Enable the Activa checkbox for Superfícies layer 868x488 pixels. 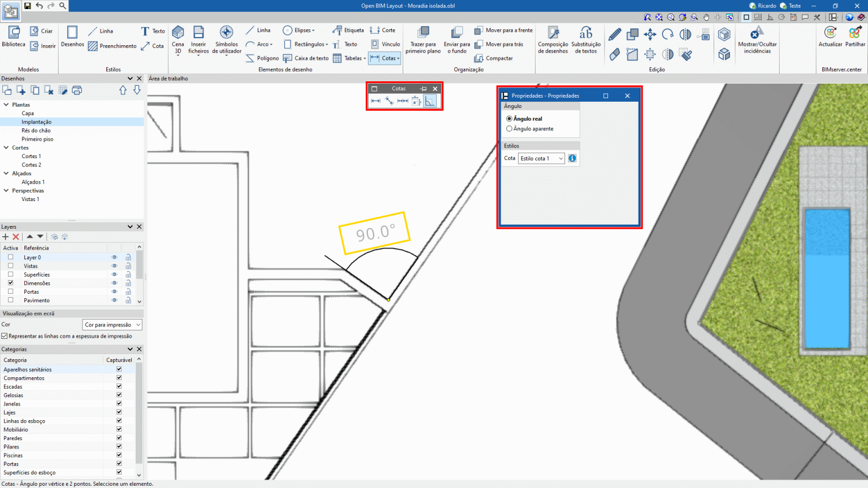tap(10, 274)
